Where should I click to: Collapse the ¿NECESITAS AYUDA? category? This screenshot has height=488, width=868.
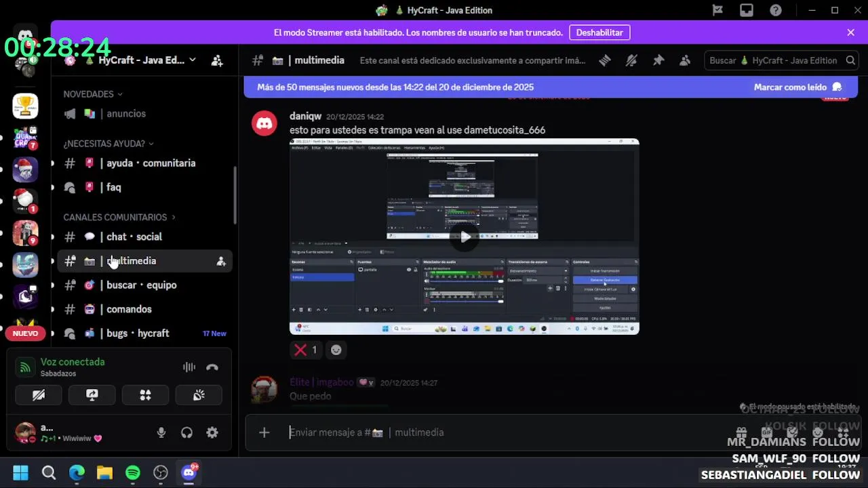click(108, 144)
